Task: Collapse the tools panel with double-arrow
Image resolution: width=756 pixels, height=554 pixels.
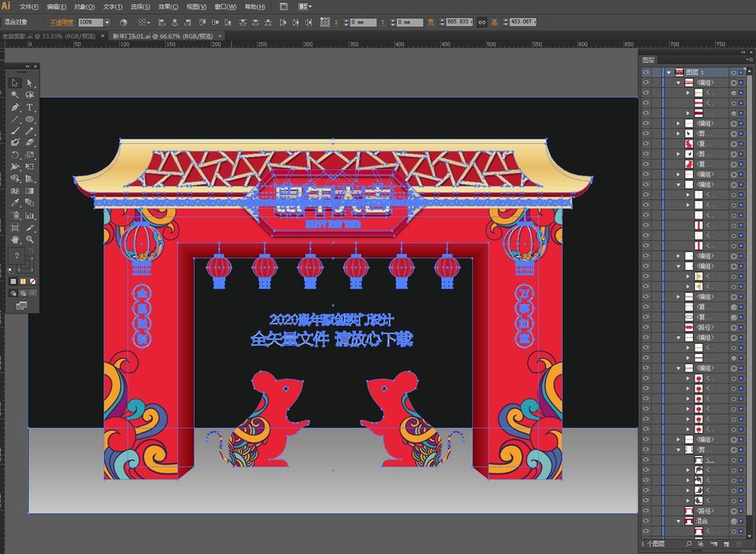Action: 28,66
